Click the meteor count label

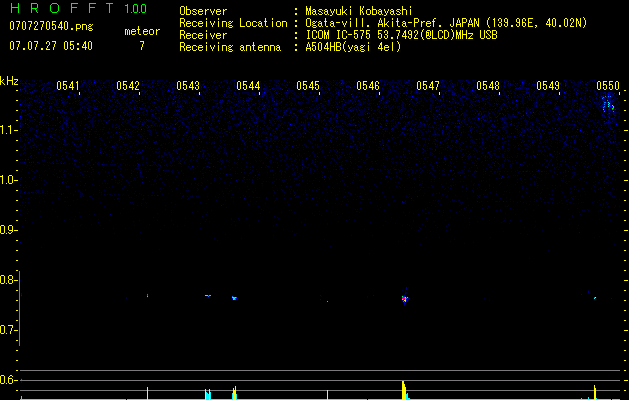click(x=142, y=31)
